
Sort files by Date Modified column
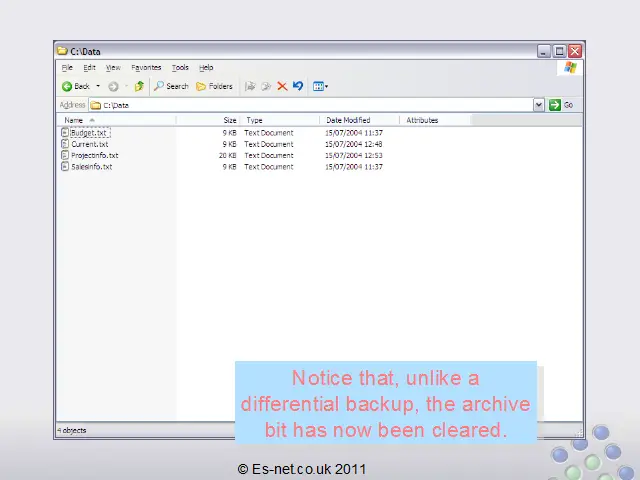coord(348,120)
